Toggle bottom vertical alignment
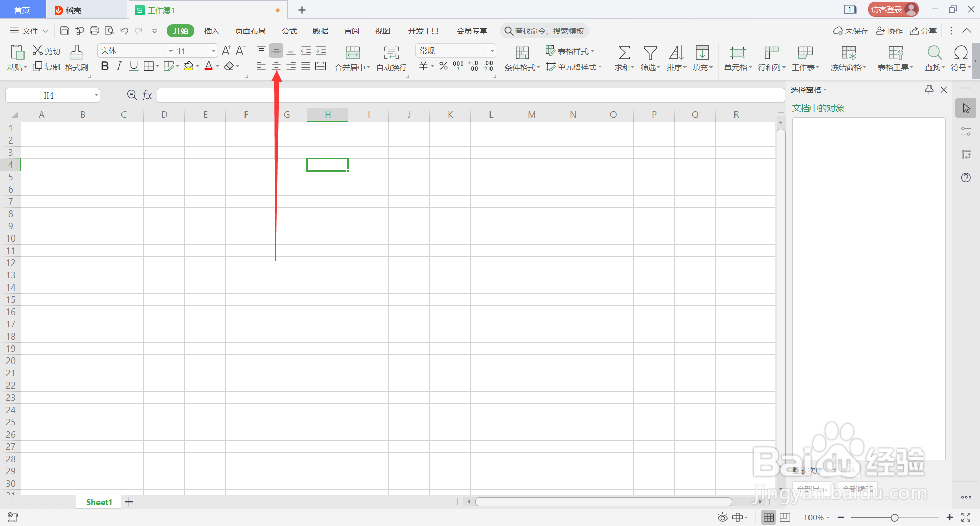 pyautogui.click(x=291, y=51)
